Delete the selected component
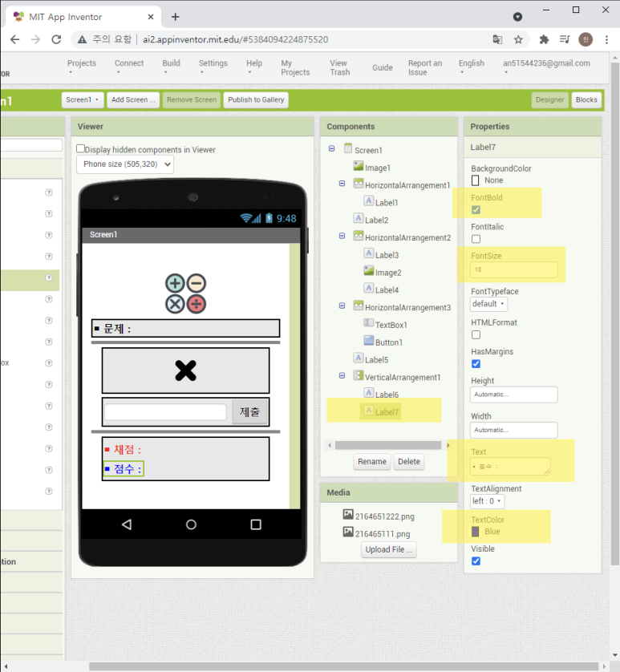The image size is (620, 672). (x=408, y=462)
